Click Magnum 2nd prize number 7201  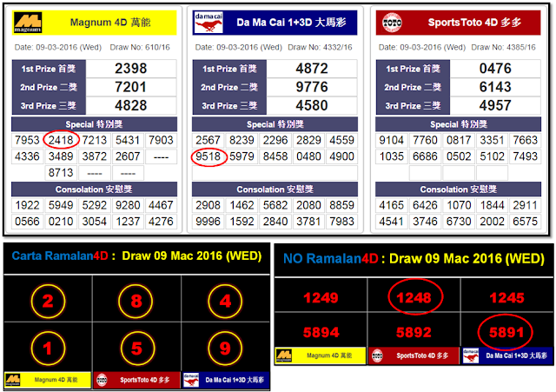(x=131, y=87)
